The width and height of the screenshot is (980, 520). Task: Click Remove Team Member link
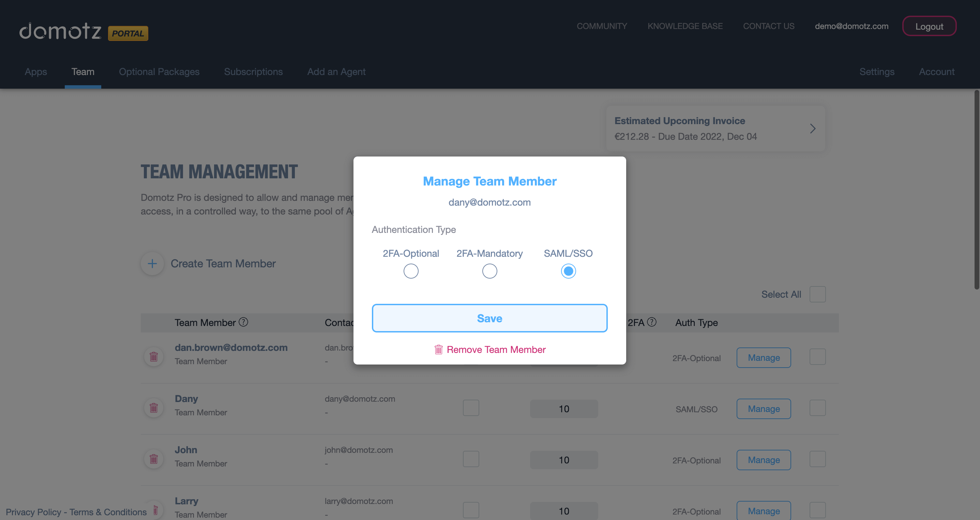coord(489,350)
